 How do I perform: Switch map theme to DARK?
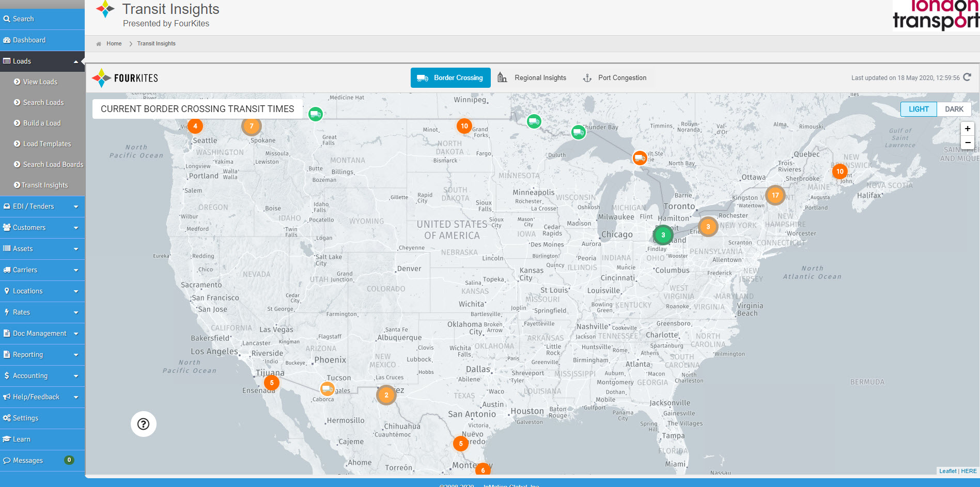coord(954,109)
